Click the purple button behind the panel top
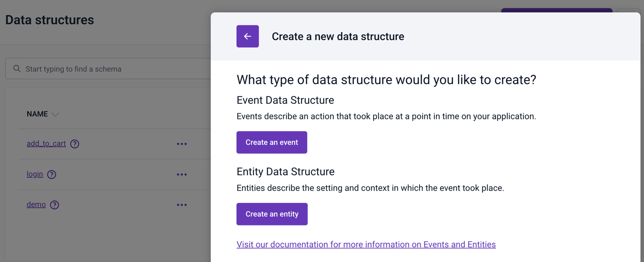 click(557, 10)
